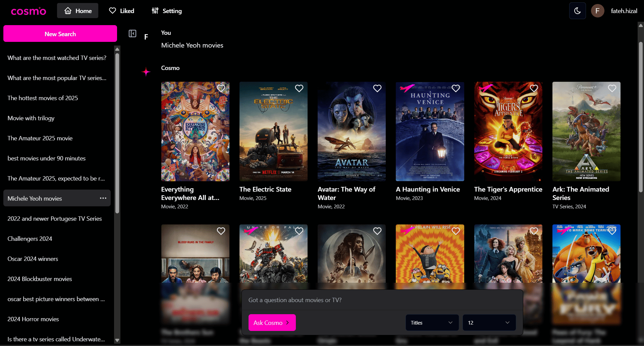The image size is (644, 346).
Task: Click heart icon on The Tiger's Apprentice
Action: pos(534,88)
